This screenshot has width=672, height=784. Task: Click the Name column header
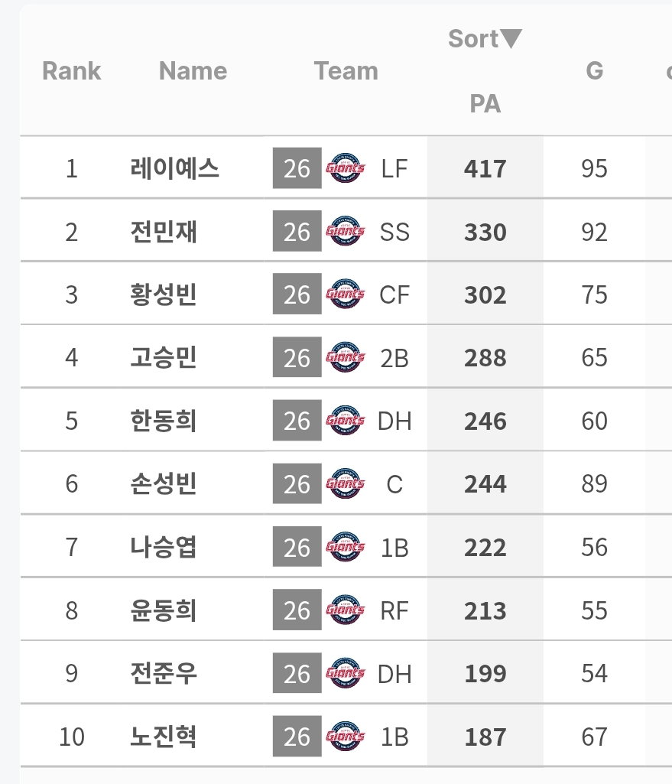pyautogui.click(x=193, y=70)
